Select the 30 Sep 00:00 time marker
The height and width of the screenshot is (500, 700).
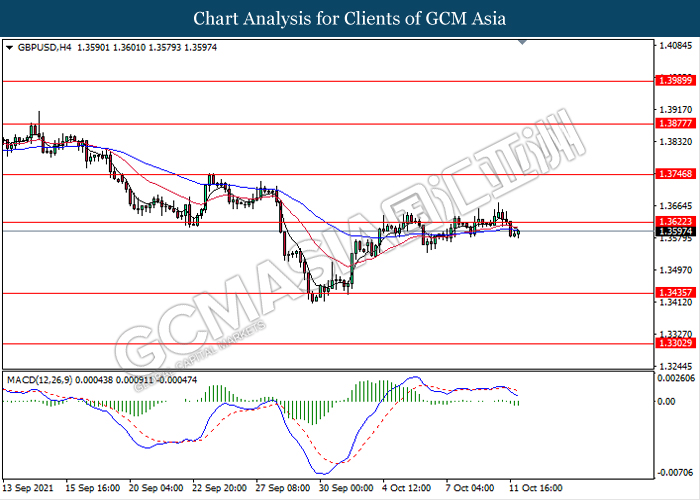(346, 488)
